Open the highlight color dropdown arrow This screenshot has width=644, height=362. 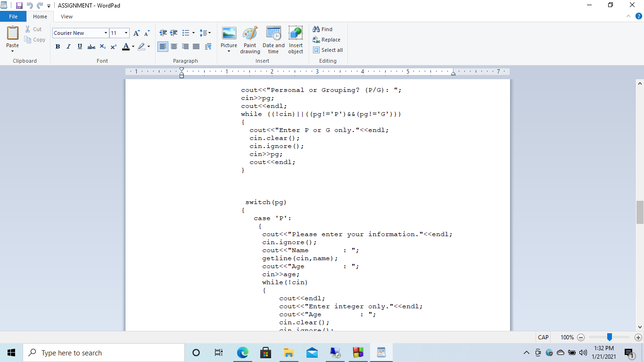(x=149, y=47)
